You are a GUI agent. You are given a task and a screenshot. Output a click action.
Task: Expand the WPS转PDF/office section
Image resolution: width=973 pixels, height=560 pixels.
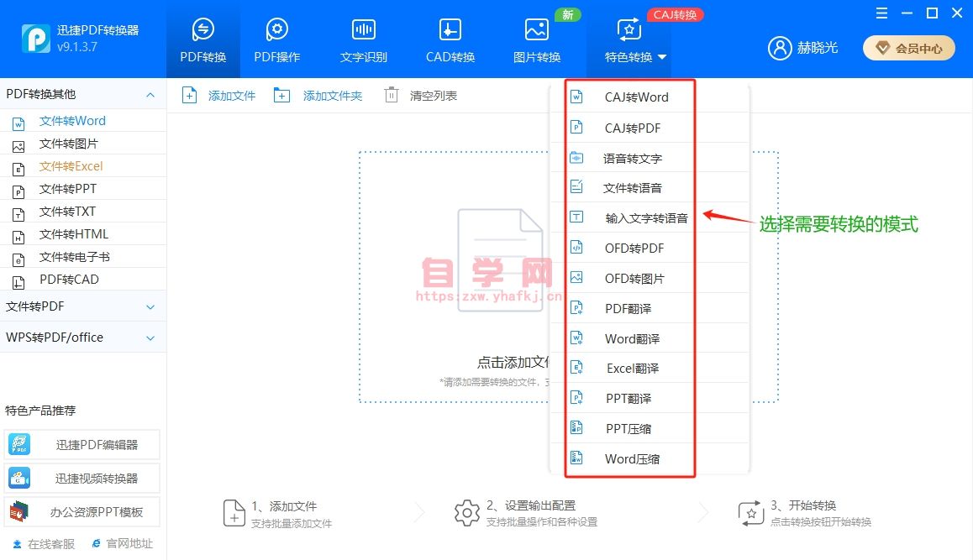[150, 338]
